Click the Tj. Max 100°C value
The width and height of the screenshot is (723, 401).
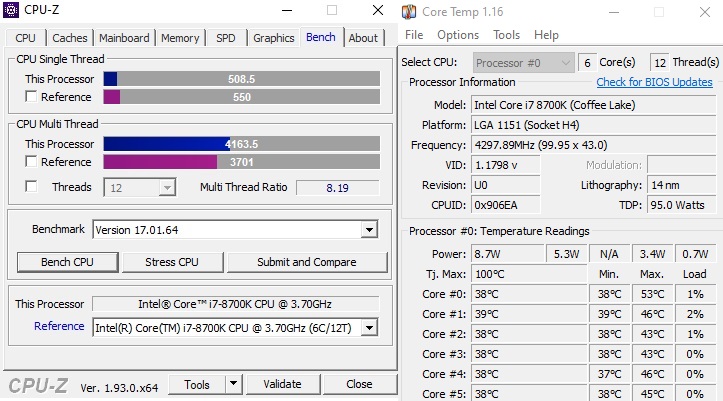tap(529, 274)
